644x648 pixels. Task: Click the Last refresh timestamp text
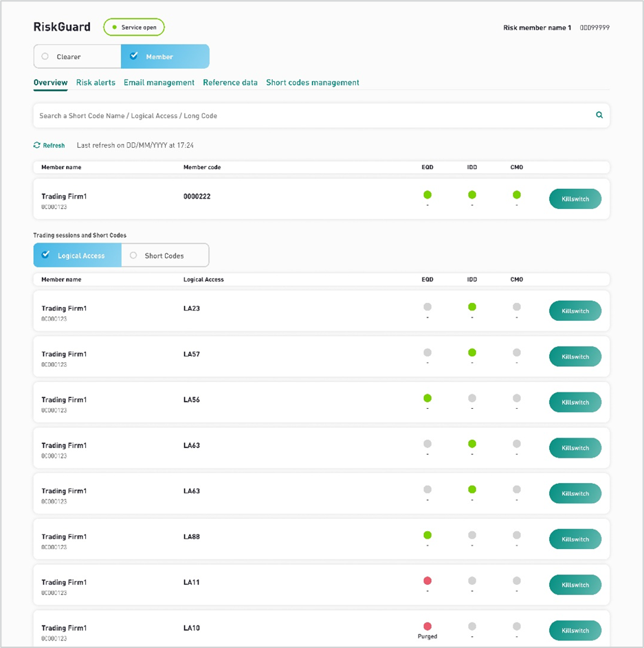(135, 146)
